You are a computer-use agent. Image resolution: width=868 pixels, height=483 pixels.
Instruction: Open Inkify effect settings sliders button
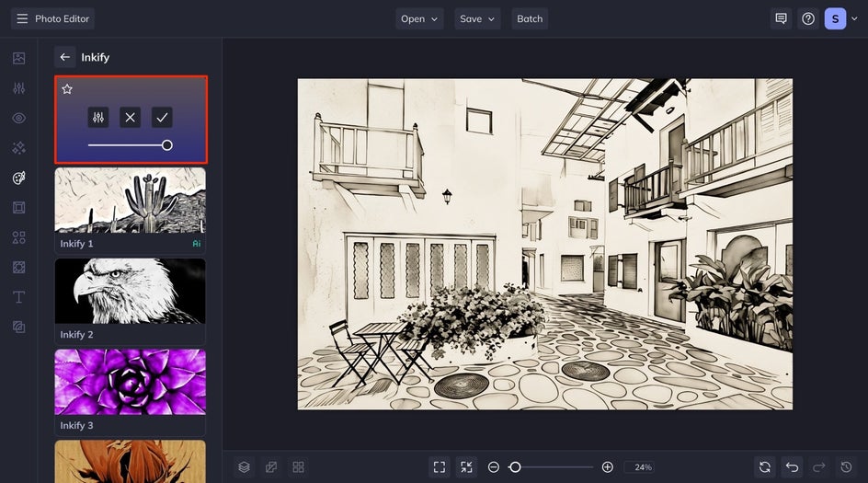98,118
